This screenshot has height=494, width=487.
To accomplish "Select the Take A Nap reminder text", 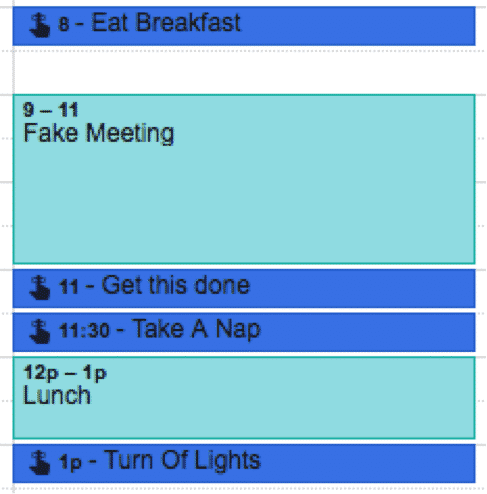I will 196,330.
